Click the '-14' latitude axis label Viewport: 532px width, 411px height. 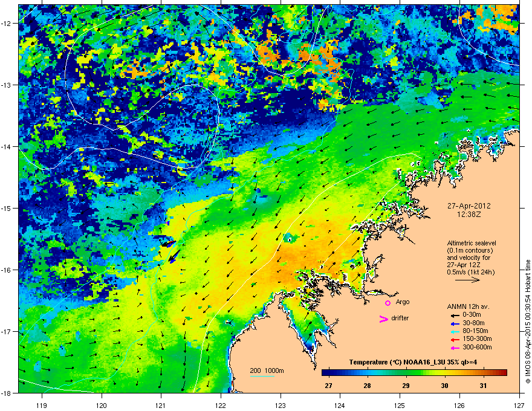(6, 146)
